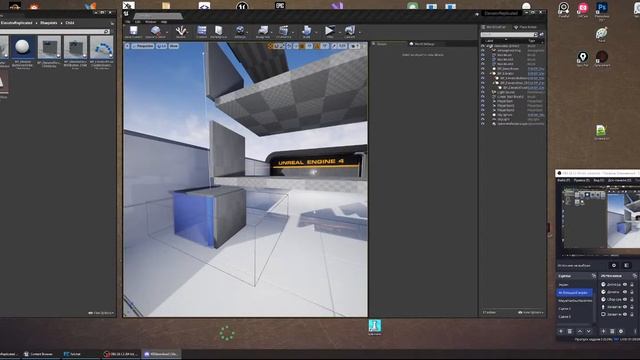The image size is (640, 360).
Task: Open the Marketplace from the toolbar
Action: pos(219,31)
